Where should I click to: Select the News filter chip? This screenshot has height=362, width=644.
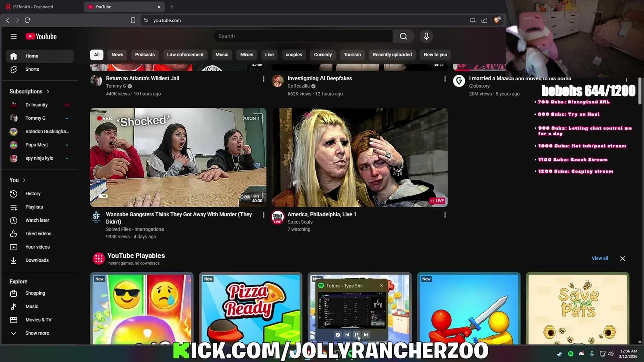pos(117,55)
